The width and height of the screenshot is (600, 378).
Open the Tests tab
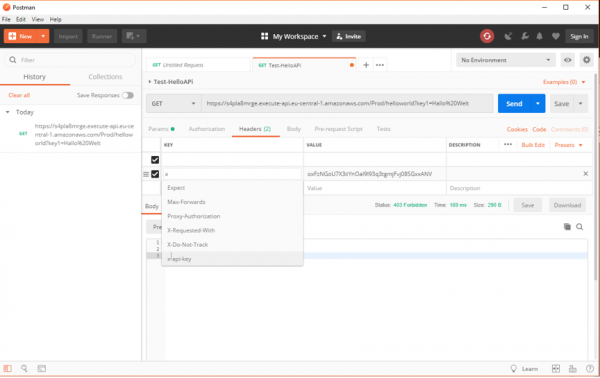coord(383,129)
